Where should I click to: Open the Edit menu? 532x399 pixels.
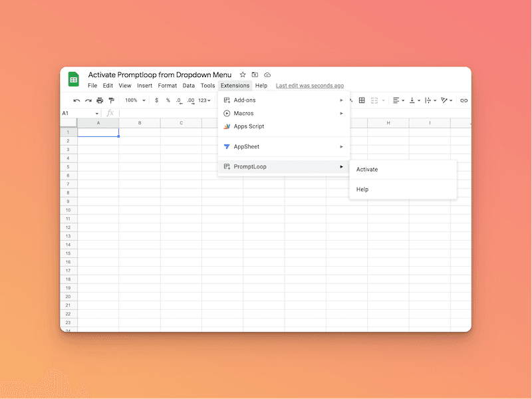pos(108,86)
